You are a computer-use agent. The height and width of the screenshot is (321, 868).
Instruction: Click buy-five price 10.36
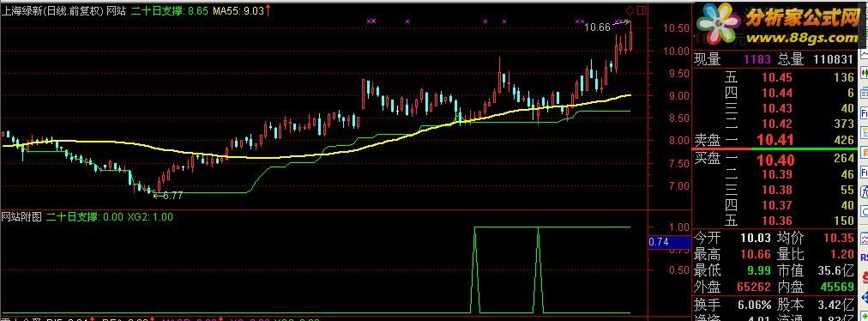click(777, 221)
